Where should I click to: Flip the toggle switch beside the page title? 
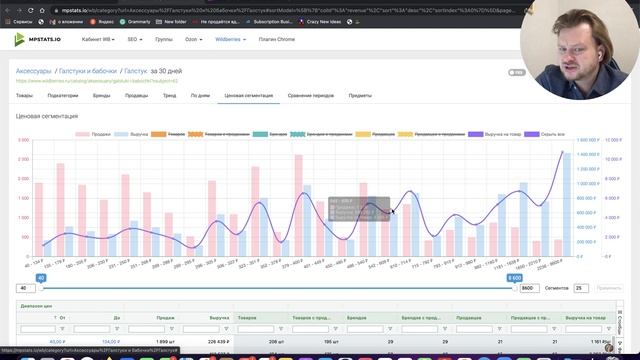point(517,73)
